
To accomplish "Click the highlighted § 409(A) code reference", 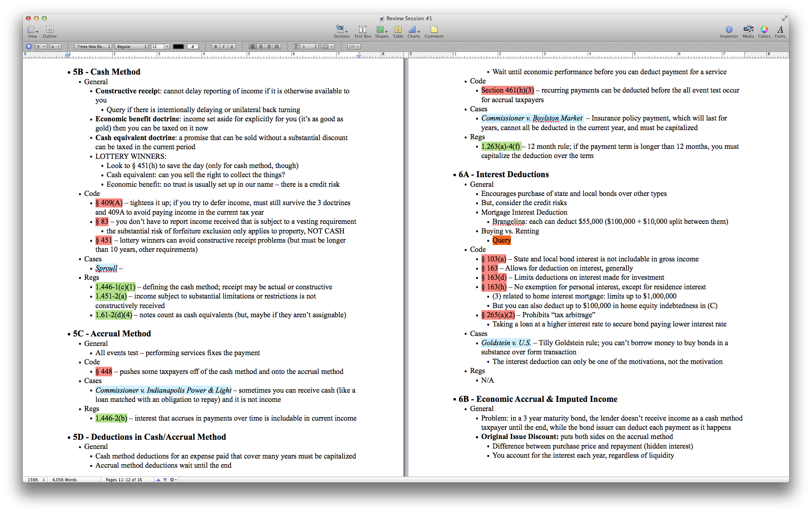I will [x=109, y=203].
